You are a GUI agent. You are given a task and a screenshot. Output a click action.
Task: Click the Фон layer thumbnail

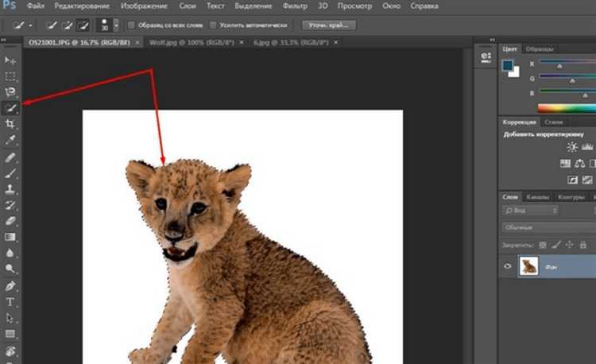point(528,267)
